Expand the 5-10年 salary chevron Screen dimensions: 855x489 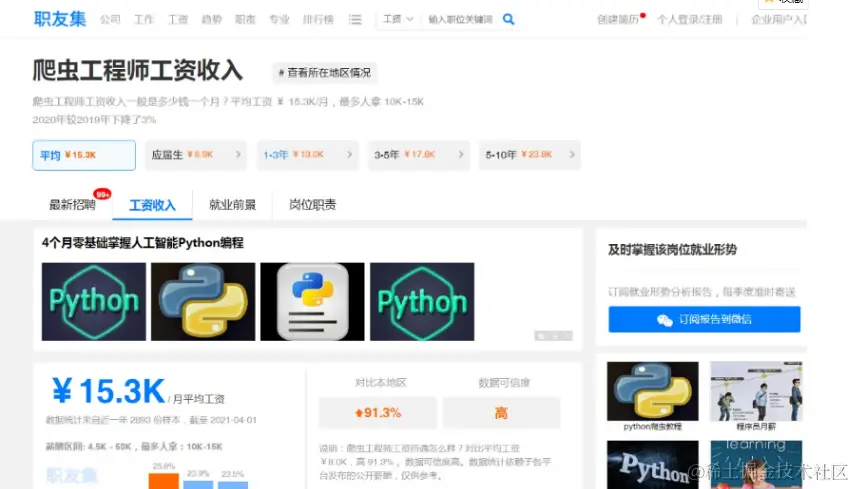click(x=572, y=154)
